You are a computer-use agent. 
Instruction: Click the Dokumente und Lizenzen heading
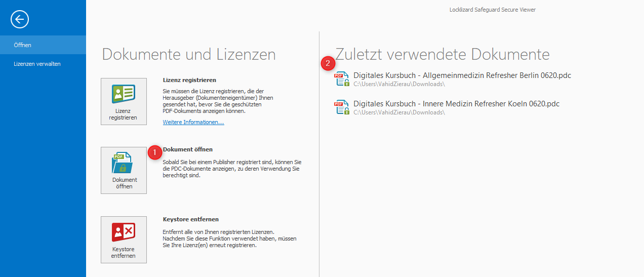point(189,55)
